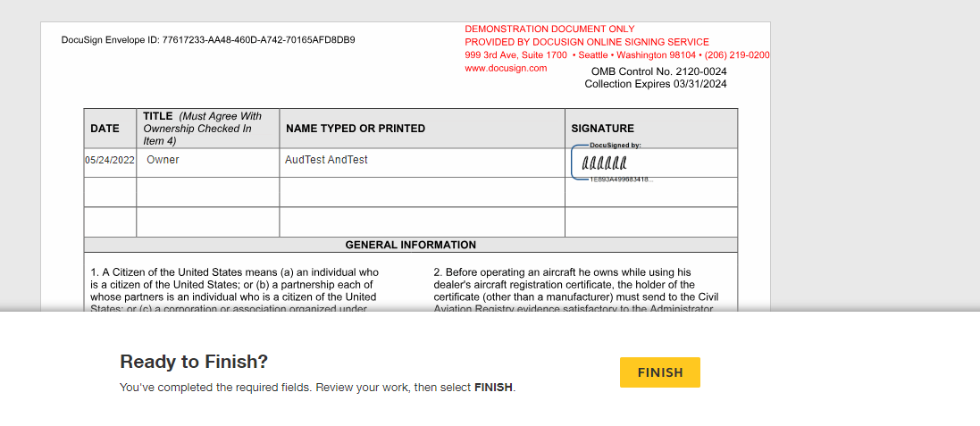Click the AudTest AndTest name field

(x=326, y=160)
